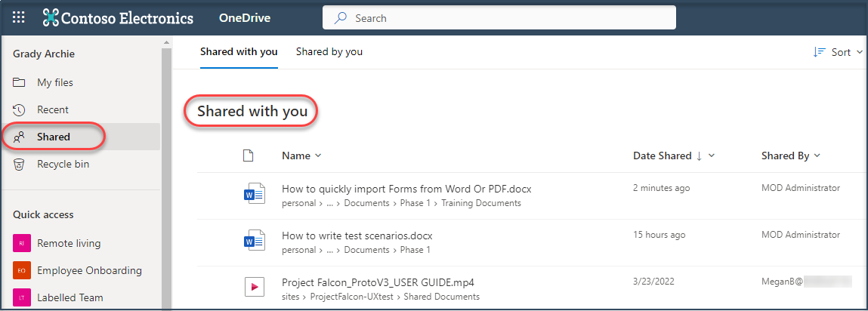
Task: Click the Contoso Electronics logo
Action: coord(119,17)
